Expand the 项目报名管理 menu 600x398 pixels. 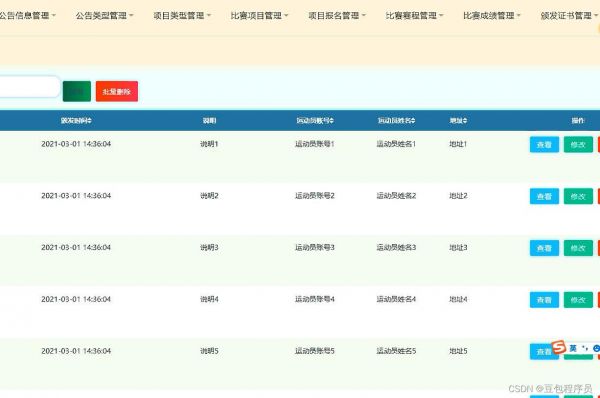tap(337, 16)
